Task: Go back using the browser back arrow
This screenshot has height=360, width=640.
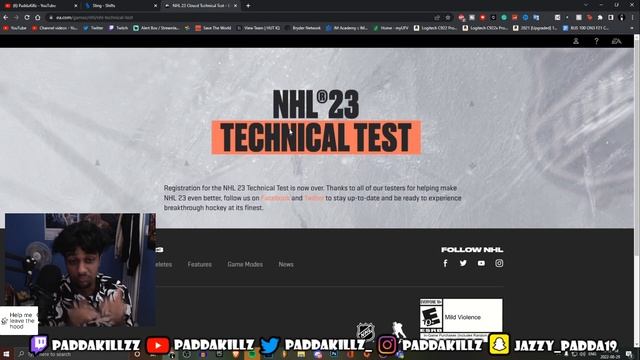Action: tap(6, 18)
